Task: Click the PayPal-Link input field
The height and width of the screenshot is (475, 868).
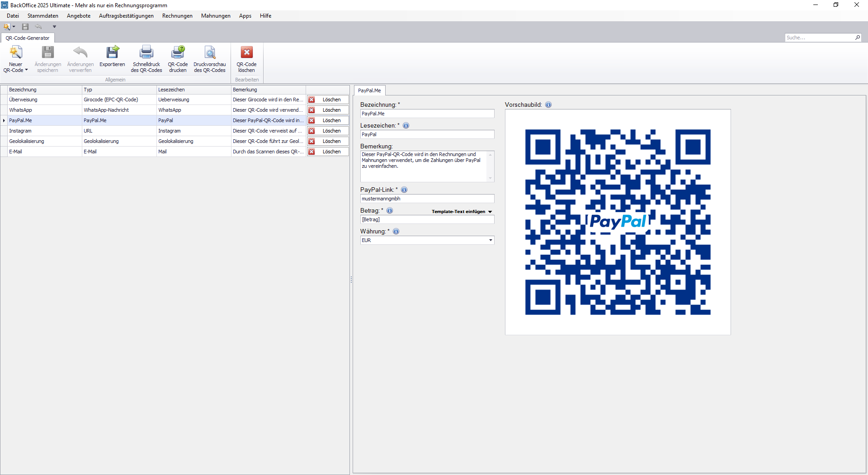Action: point(427,199)
